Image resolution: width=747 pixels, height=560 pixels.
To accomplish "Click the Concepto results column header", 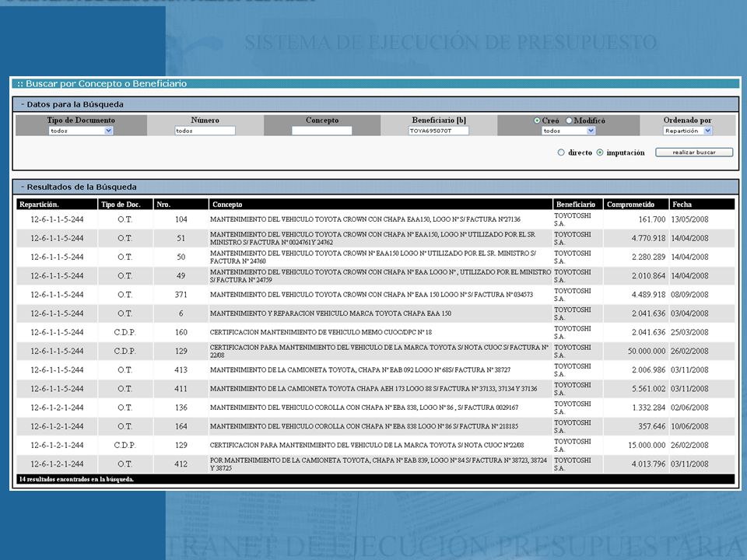I will point(381,205).
